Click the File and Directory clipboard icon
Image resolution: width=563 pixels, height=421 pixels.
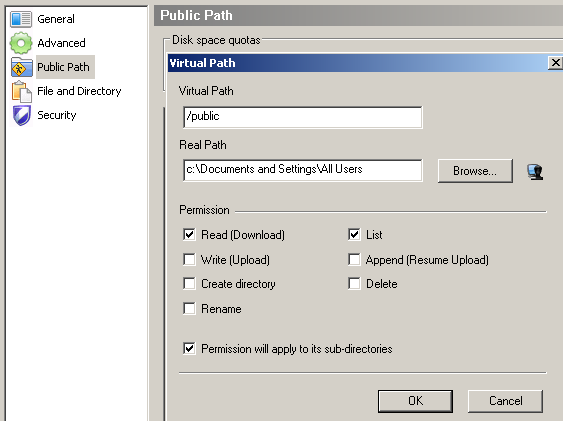tap(22, 92)
